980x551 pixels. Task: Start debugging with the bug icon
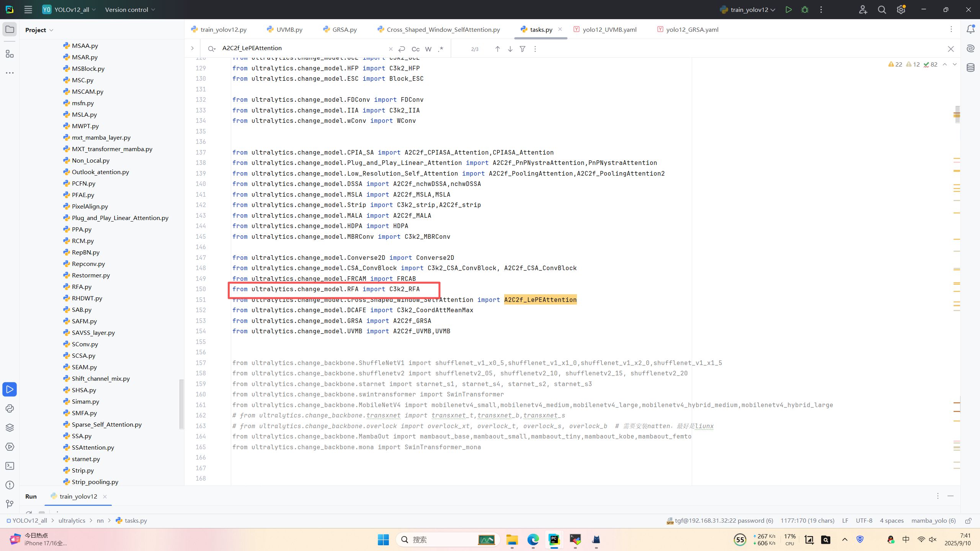tap(805, 10)
